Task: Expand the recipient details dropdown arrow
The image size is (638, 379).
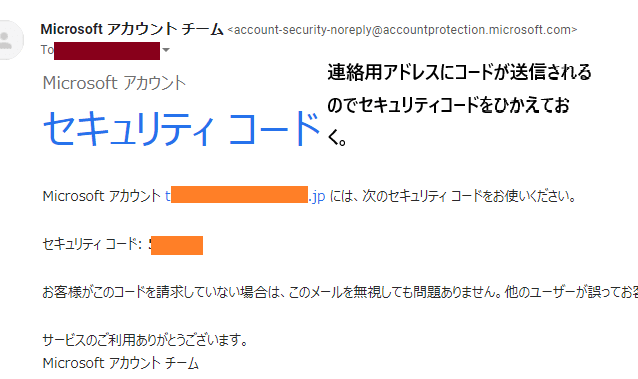Action: click(x=166, y=50)
